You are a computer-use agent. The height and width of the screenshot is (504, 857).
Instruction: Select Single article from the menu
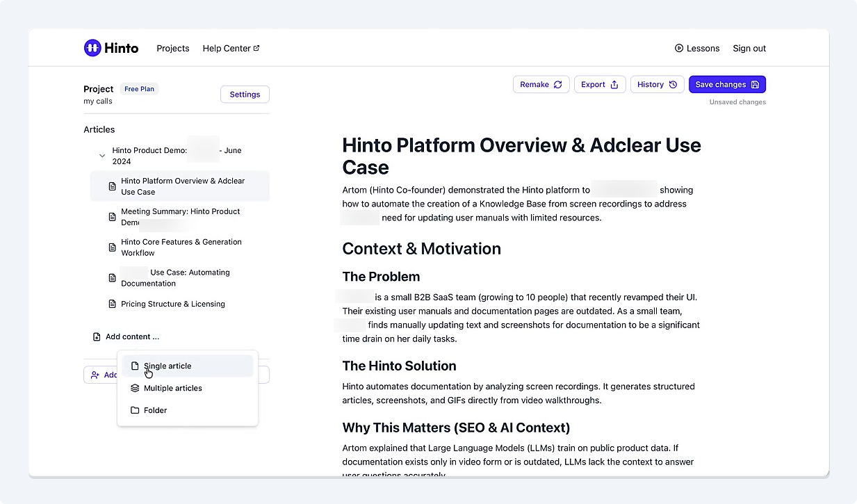(x=168, y=366)
